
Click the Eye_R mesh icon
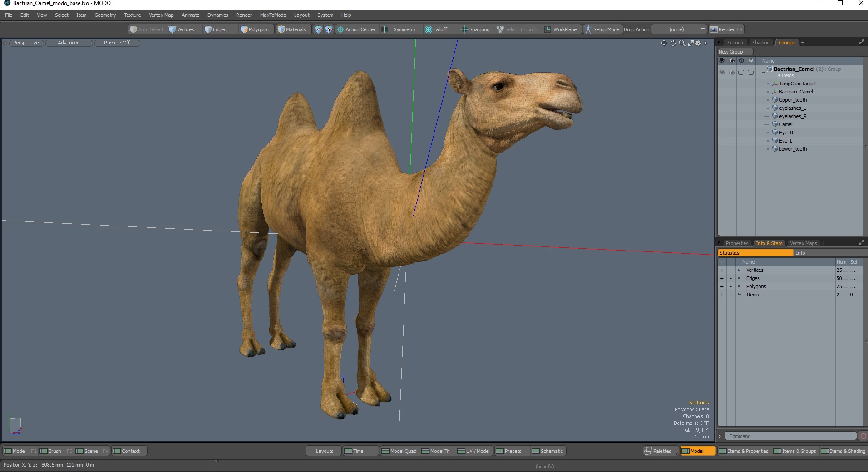tap(775, 133)
